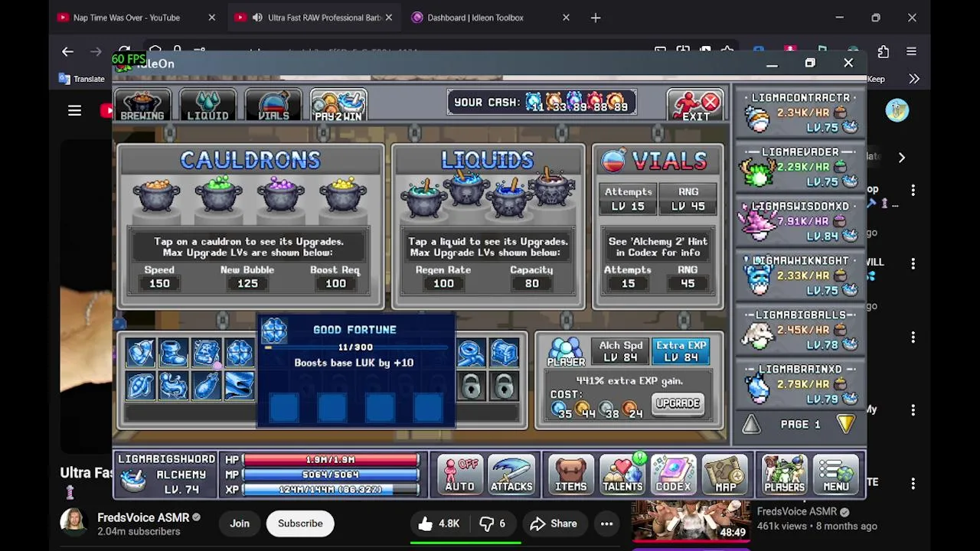The width and height of the screenshot is (980, 551).
Task: Select the magnifying glass bubble icon
Action: point(471,353)
